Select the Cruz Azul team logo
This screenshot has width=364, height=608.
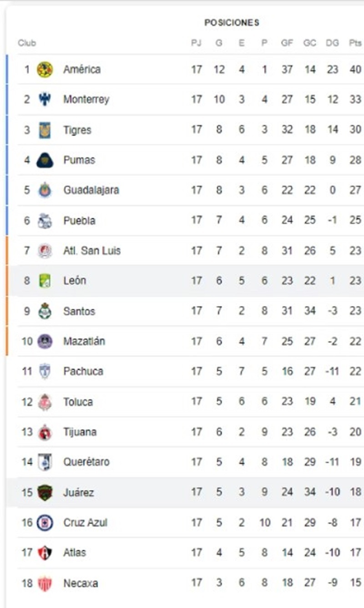click(x=45, y=522)
